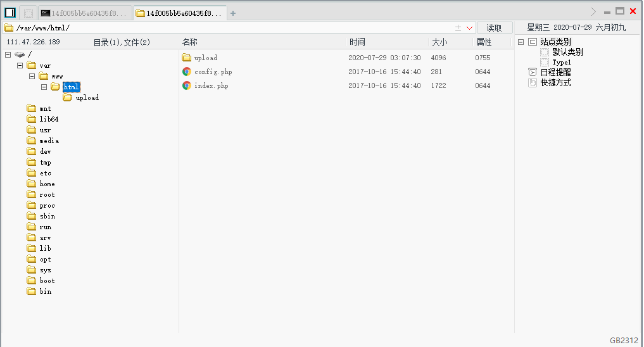Click the right chevron arrow in title bar
This screenshot has width=644, height=347.
click(593, 11)
